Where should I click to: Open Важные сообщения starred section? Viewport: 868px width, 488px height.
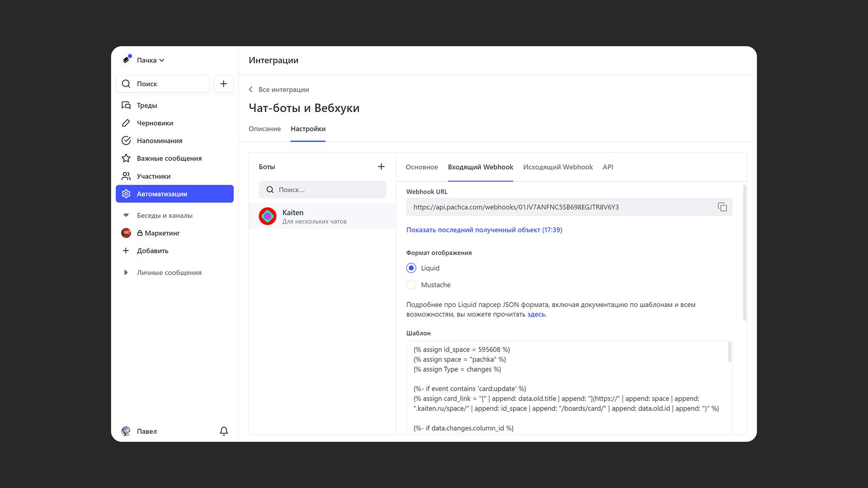pos(169,158)
